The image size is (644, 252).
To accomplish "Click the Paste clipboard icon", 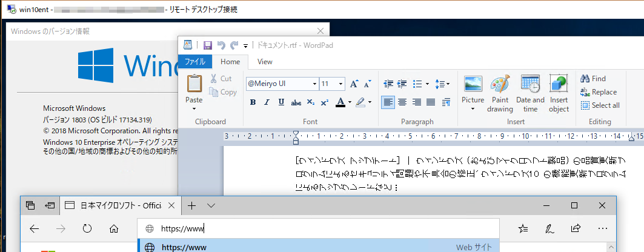I will pyautogui.click(x=194, y=84).
